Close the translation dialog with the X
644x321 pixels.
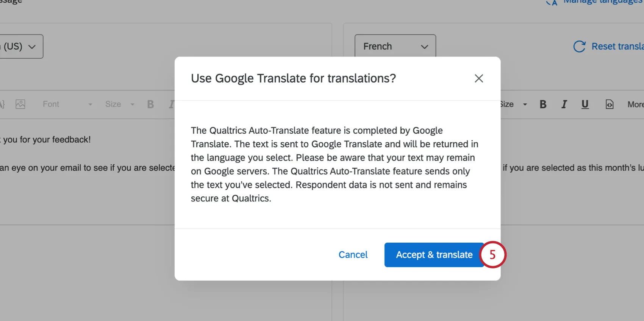[479, 78]
